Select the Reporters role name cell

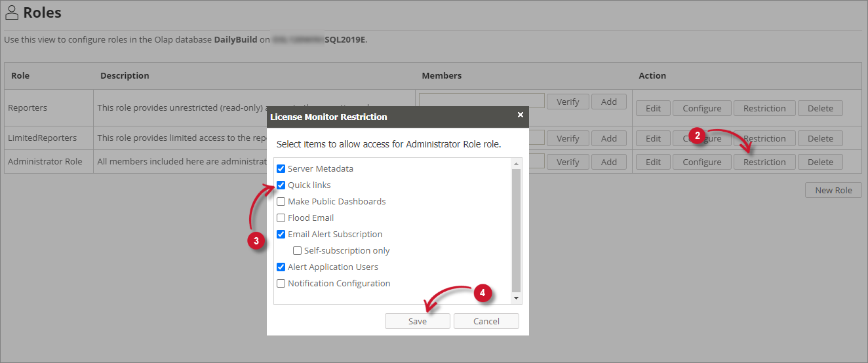click(49, 108)
